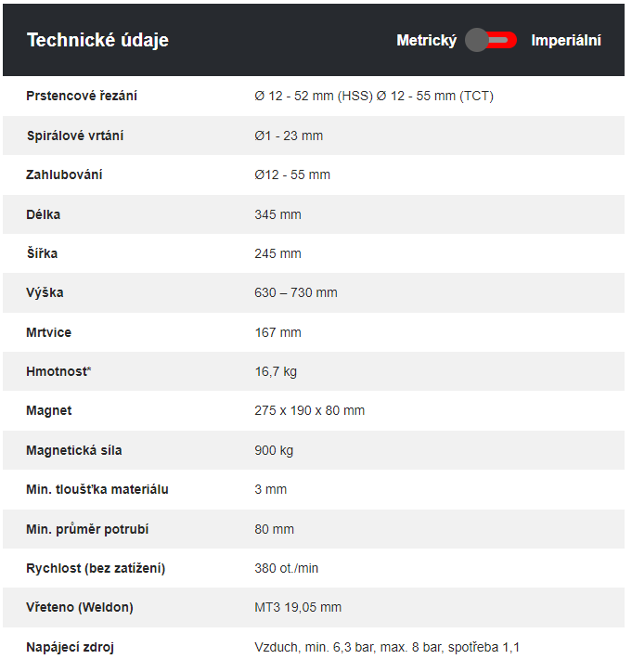Click the Magnet dimensions 275 x 190 x 80 mm
Screen dimensions: 632x672
pyautogui.click(x=309, y=410)
